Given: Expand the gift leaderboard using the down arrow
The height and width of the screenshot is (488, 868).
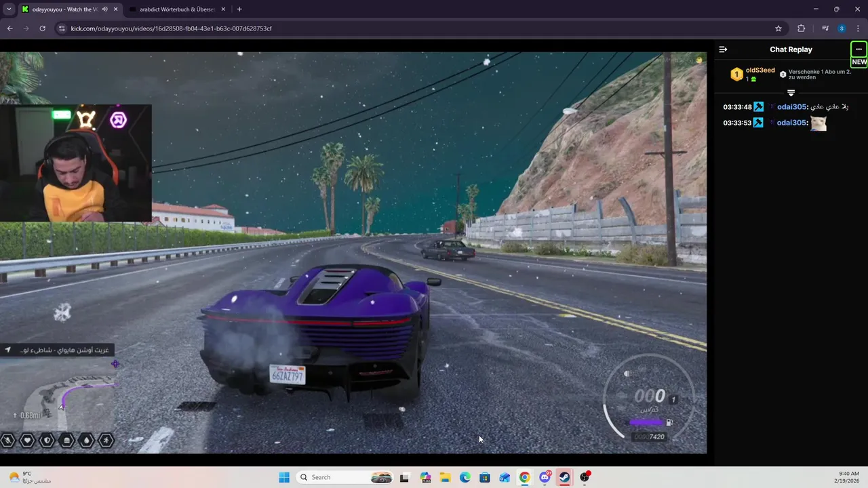Looking at the screenshot, I should point(791,92).
